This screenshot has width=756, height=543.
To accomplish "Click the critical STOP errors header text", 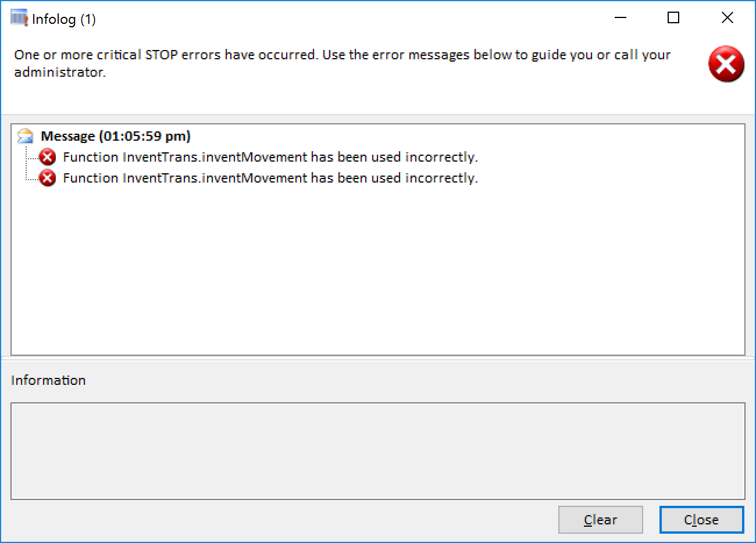I will [342, 63].
